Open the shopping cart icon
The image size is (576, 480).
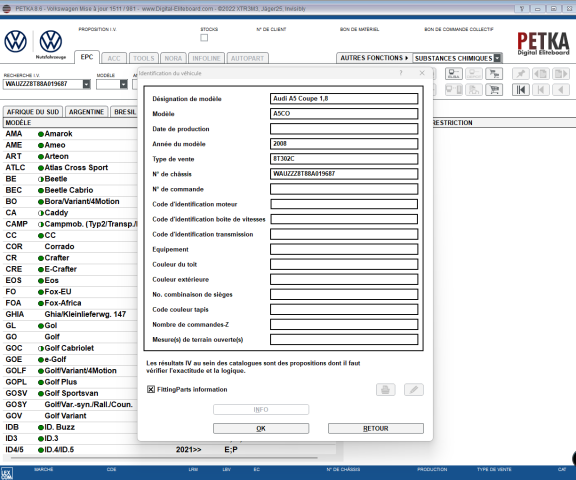click(494, 90)
